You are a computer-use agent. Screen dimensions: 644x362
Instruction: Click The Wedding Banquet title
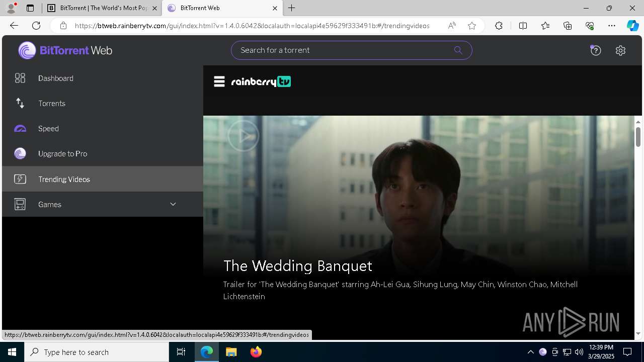pyautogui.click(x=298, y=265)
